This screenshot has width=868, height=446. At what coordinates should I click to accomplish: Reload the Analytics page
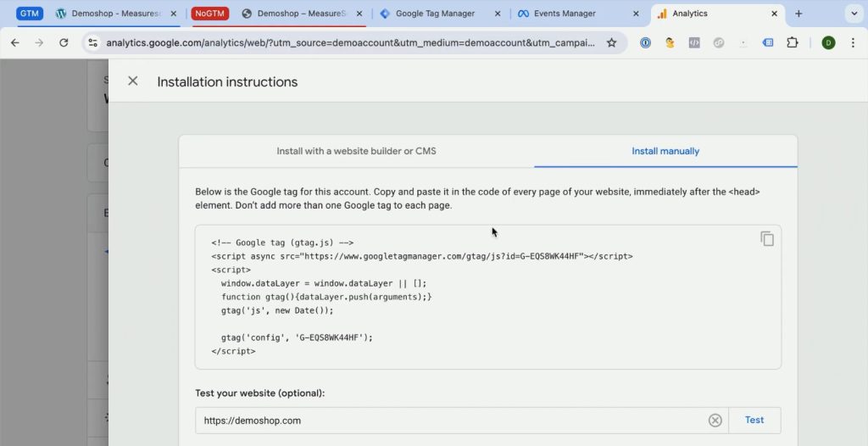click(x=64, y=42)
